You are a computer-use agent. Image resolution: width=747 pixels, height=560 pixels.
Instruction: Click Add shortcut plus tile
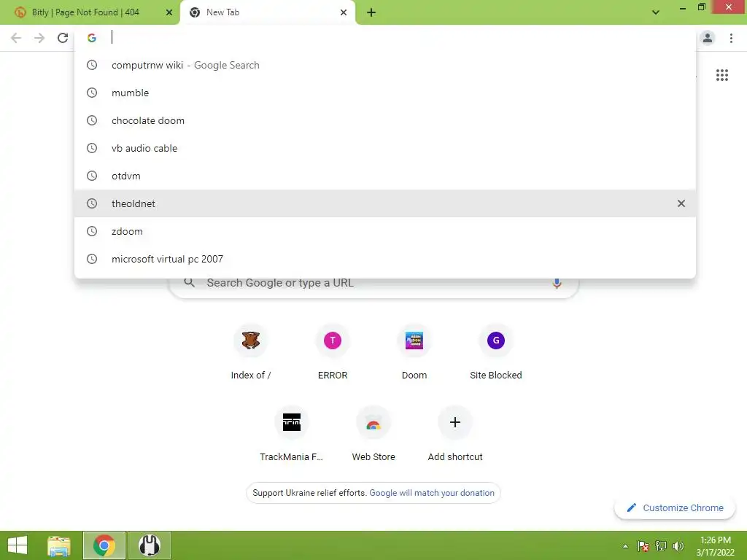[455, 435]
